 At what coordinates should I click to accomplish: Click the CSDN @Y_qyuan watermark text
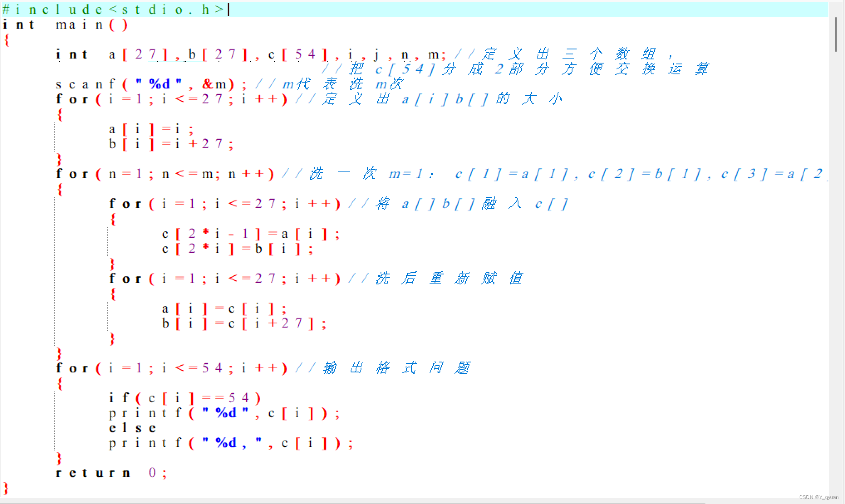tap(818, 497)
